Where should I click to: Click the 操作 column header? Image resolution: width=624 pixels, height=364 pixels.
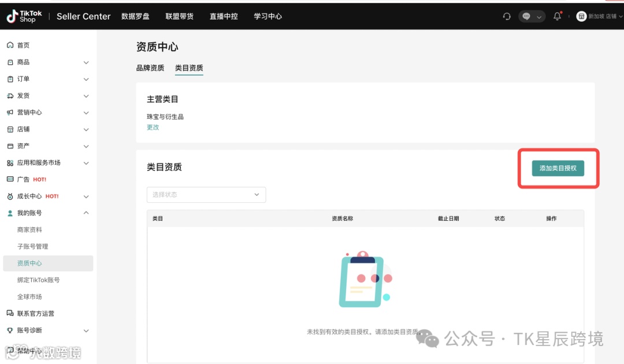coord(551,218)
